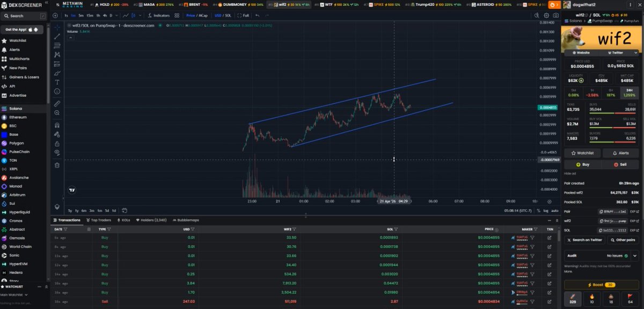644x309 pixels.
Task: Switch the chart to 15m interval
Action: 90,16
